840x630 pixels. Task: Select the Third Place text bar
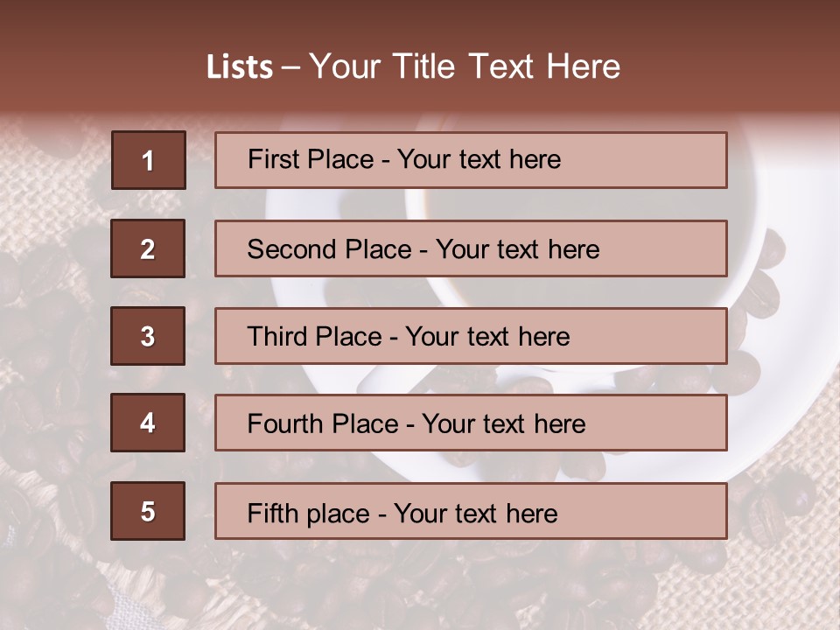(471, 336)
